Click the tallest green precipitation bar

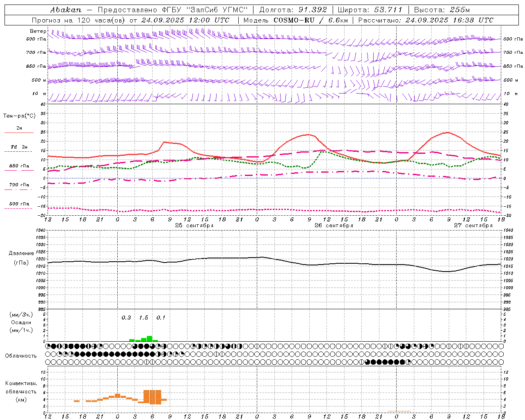[150, 338]
